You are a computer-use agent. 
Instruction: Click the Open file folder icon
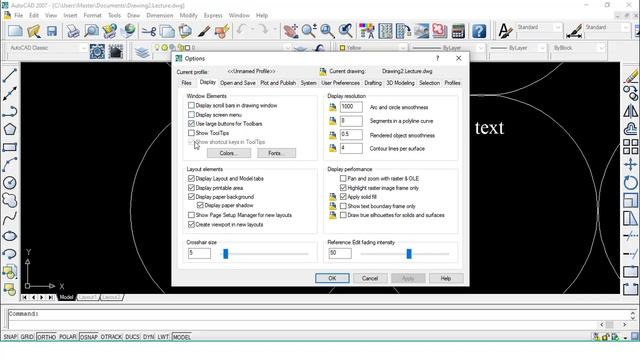pos(33,31)
